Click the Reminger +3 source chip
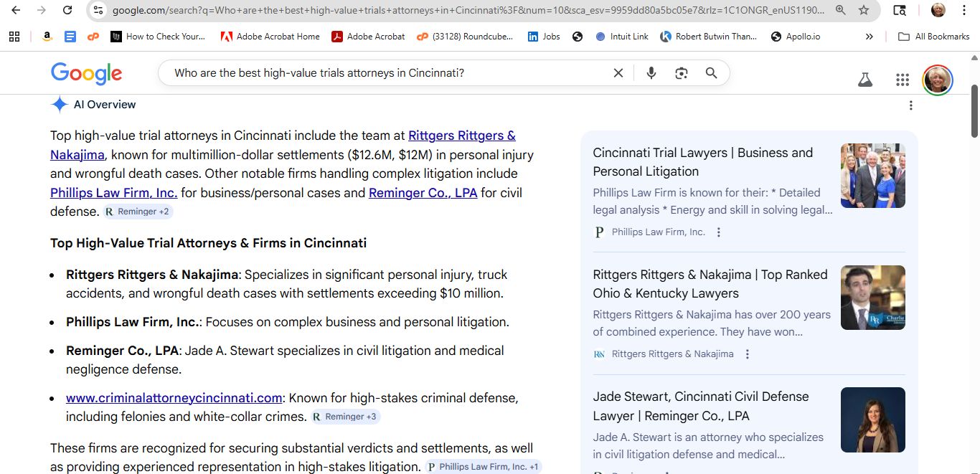Viewport: 980px width, 474px height. [x=345, y=417]
